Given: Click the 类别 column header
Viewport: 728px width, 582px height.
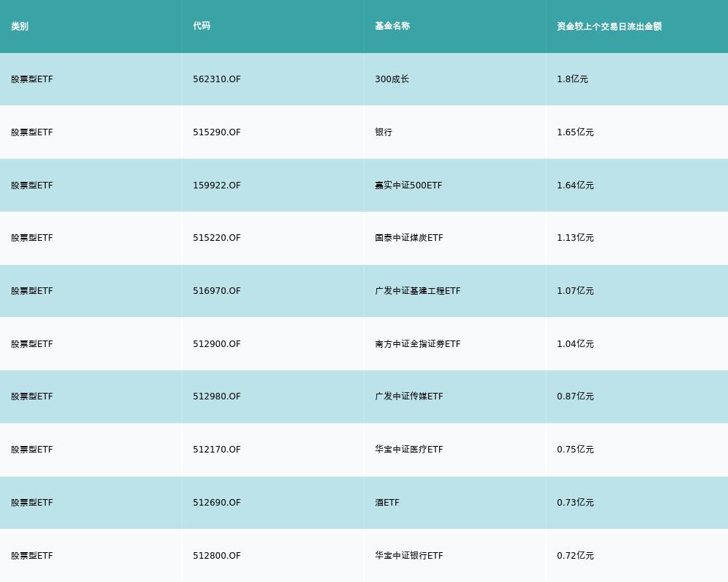Looking at the screenshot, I should [20, 26].
